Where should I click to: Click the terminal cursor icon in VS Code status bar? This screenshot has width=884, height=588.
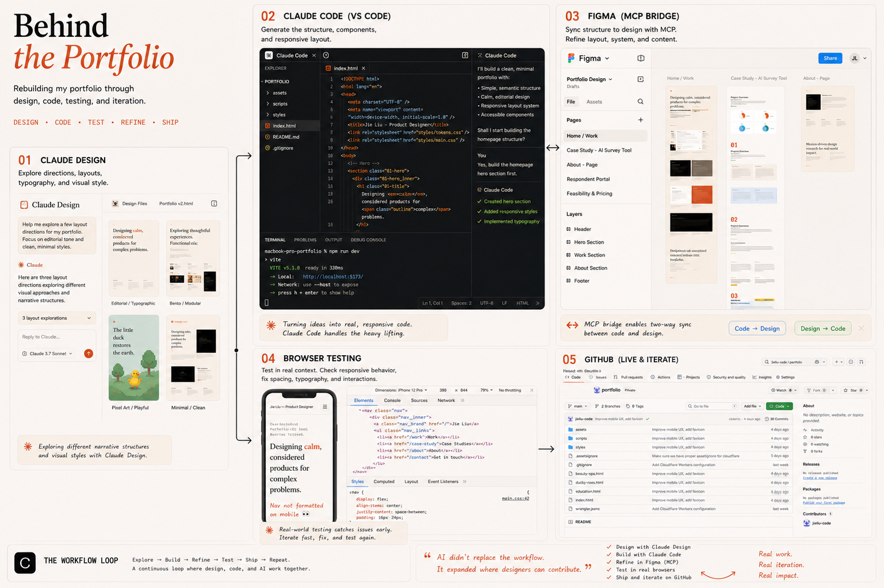pos(266,302)
